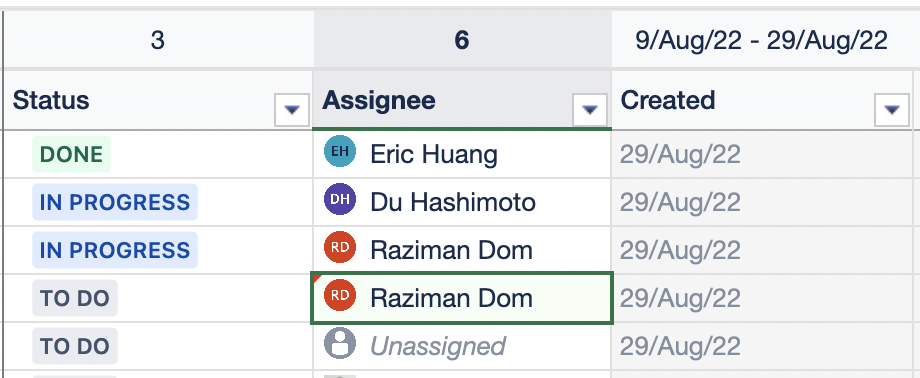Open the Assignee column filter dropdown
Image resolution: width=920 pixels, height=378 pixels.
[x=590, y=109]
